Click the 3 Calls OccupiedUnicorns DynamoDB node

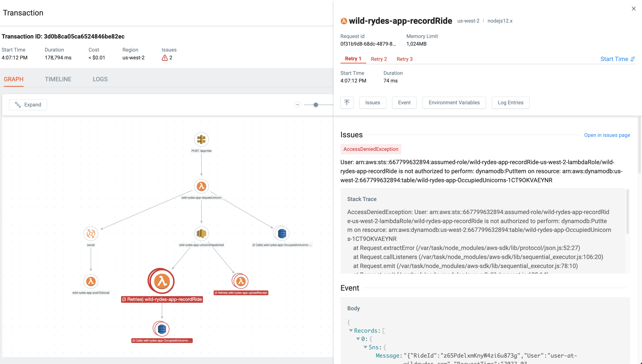[162, 329]
